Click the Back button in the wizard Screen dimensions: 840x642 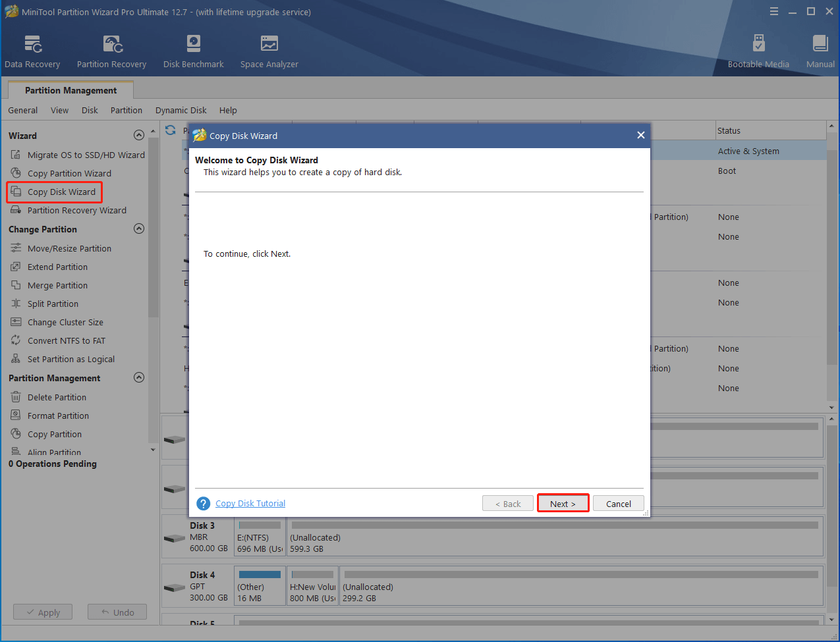coord(507,504)
